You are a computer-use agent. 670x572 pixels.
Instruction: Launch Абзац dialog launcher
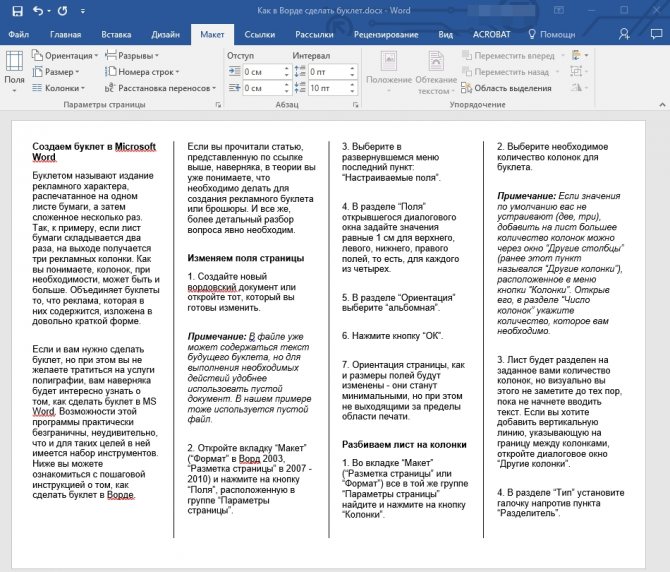[x=356, y=105]
